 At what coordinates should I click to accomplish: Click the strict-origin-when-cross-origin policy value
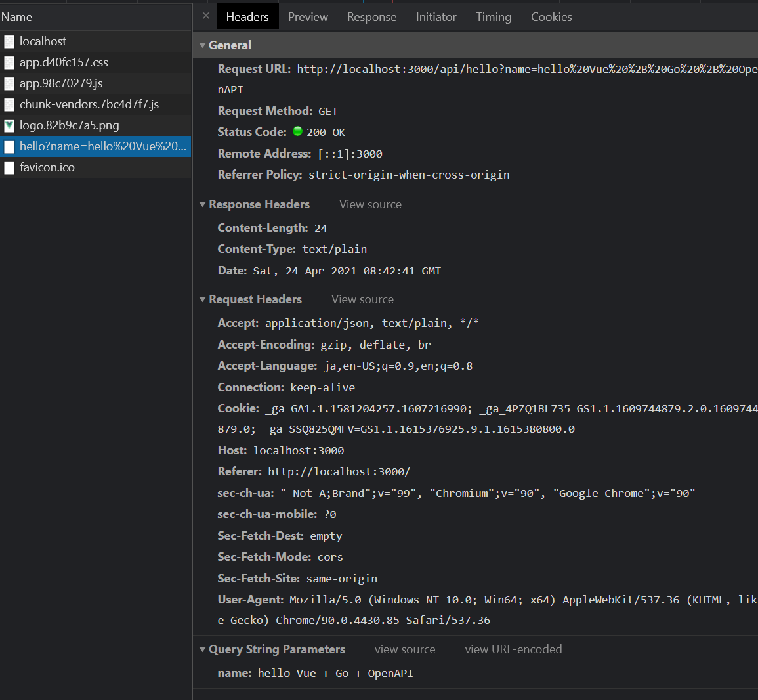point(409,175)
